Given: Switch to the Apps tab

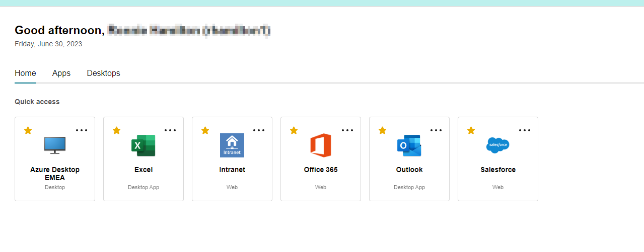Looking at the screenshot, I should pos(61,73).
